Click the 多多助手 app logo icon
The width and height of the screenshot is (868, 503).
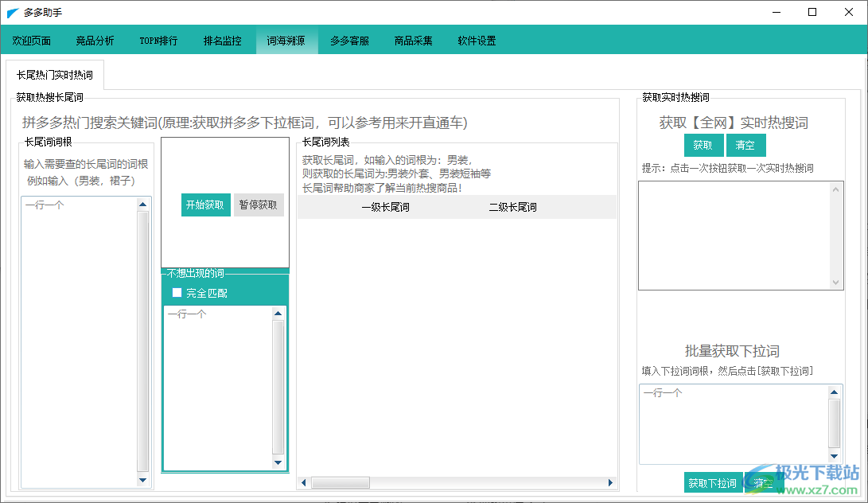click(x=13, y=13)
